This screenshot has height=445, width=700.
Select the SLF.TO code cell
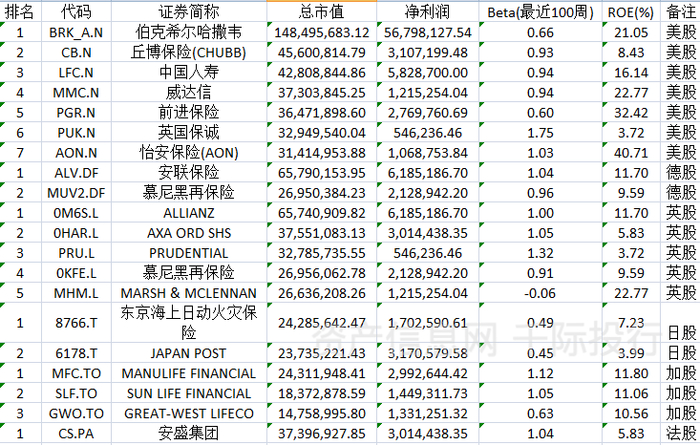[x=76, y=393]
